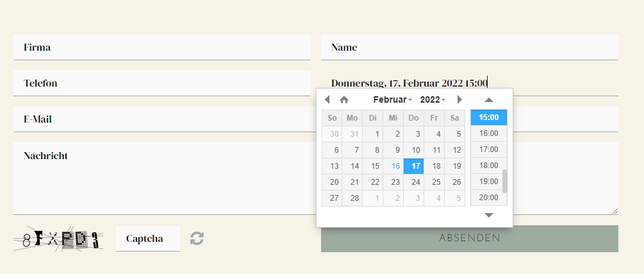The height and width of the screenshot is (274, 644).
Task: Choose 20:00 from the time list
Action: tap(489, 198)
